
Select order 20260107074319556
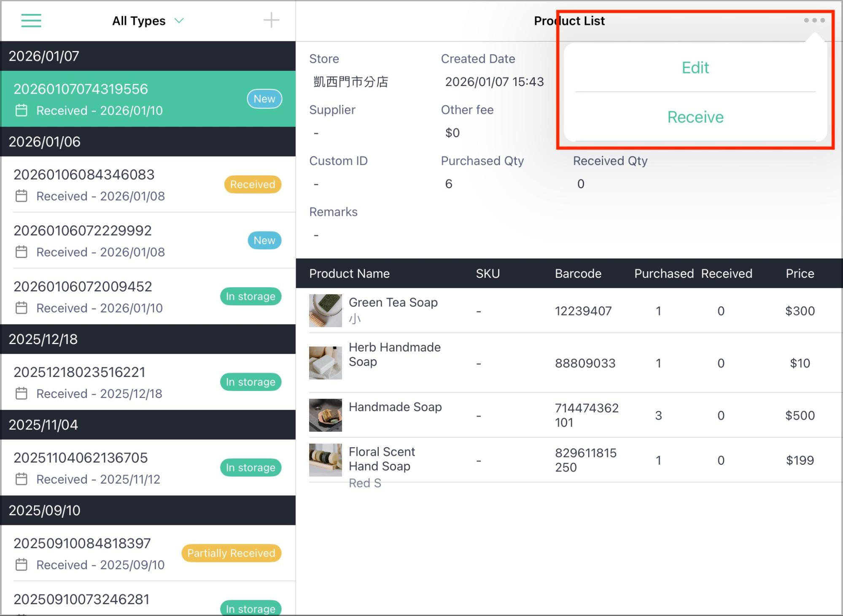[x=148, y=99]
